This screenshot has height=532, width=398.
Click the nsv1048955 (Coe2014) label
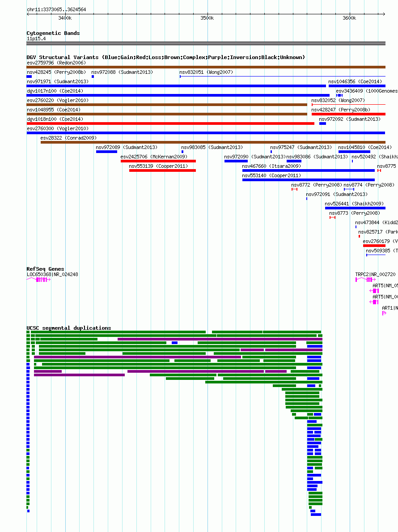(54, 110)
